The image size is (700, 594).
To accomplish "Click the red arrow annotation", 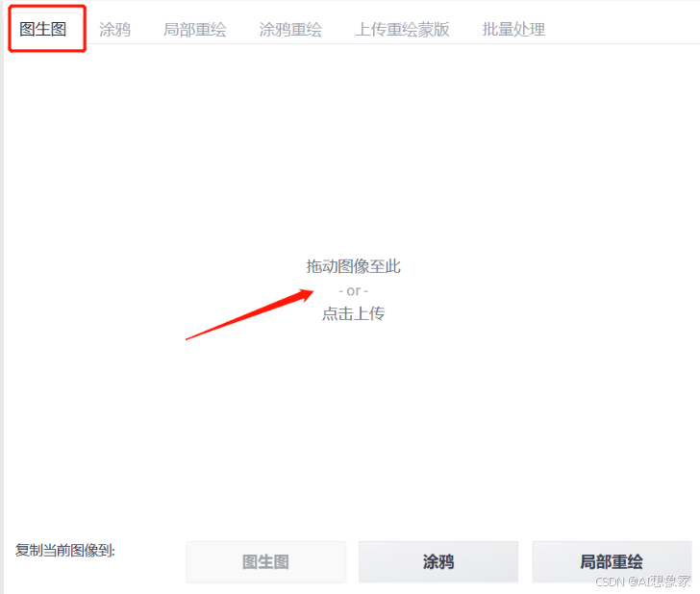I will 250,314.
